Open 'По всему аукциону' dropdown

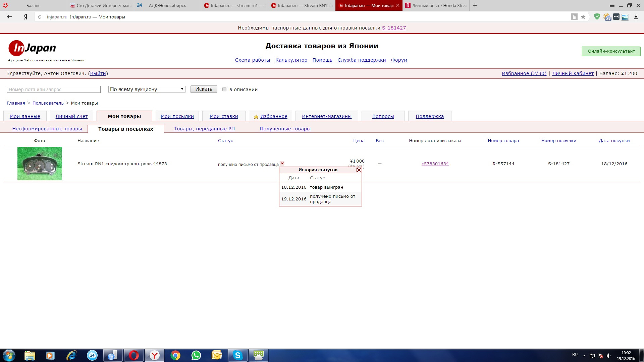(147, 89)
